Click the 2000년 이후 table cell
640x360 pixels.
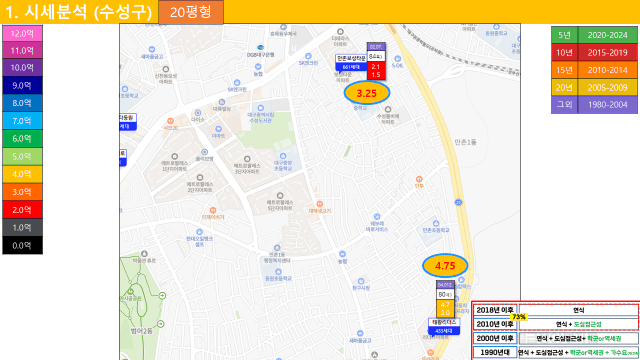click(495, 338)
